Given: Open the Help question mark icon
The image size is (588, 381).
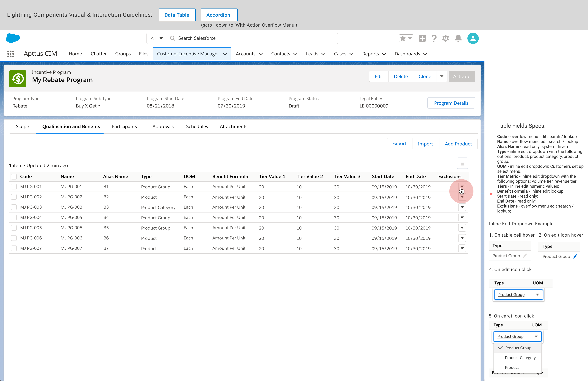Looking at the screenshot, I should coord(434,38).
